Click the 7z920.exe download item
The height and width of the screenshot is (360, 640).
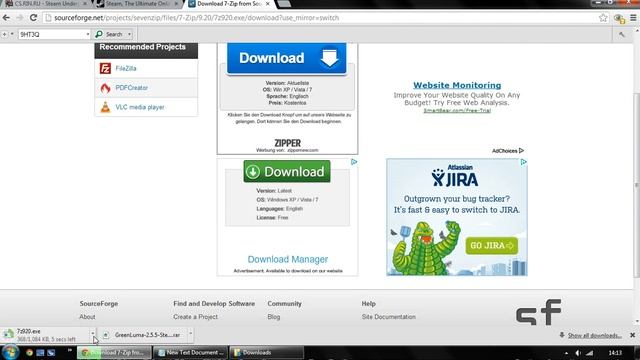pos(46,335)
